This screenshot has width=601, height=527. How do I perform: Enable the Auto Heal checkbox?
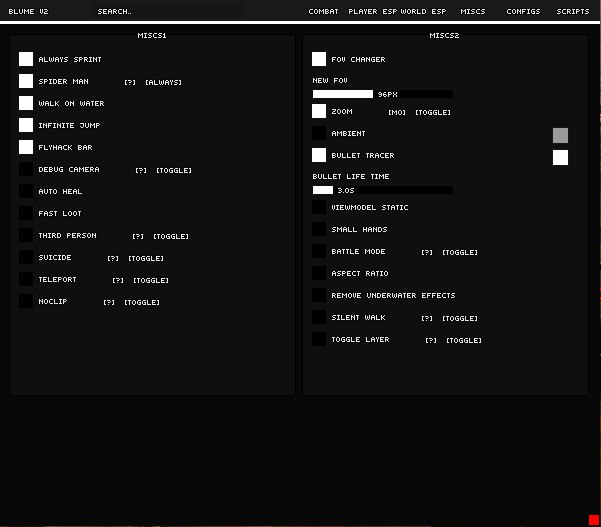(26, 192)
